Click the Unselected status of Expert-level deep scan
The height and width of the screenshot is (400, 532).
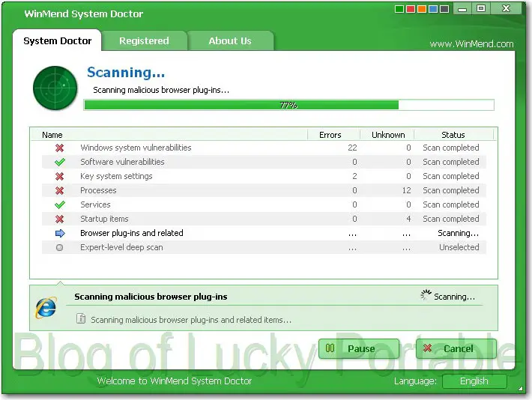(459, 247)
